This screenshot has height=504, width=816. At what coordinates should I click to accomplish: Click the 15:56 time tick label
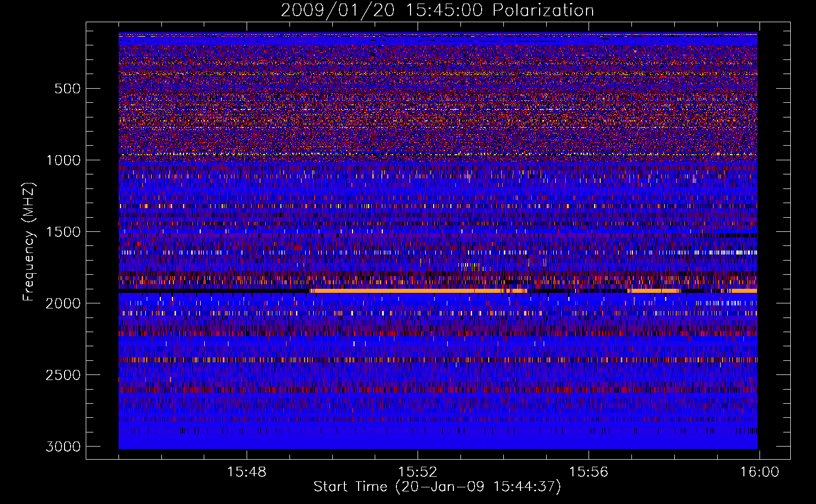click(x=589, y=472)
